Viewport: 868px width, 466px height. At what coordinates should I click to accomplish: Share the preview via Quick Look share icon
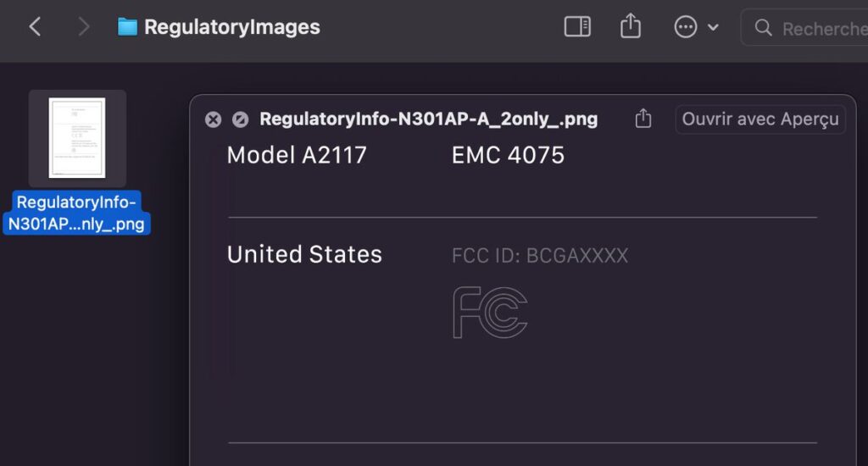[x=643, y=119]
